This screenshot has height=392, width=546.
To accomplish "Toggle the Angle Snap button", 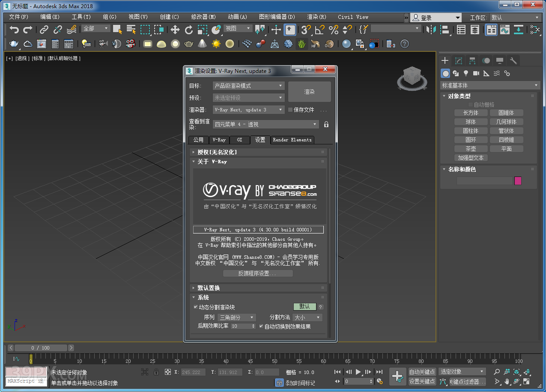I will click(x=319, y=30).
